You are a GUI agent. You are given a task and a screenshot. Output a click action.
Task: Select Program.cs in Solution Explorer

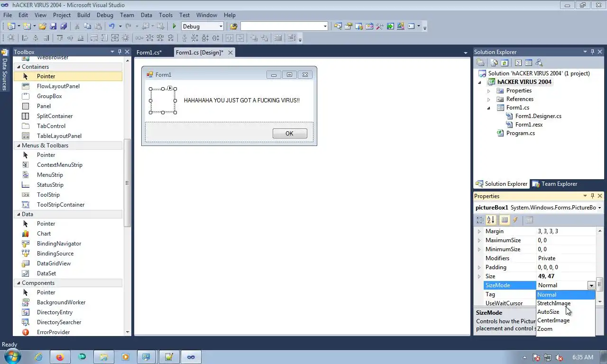[x=520, y=133]
